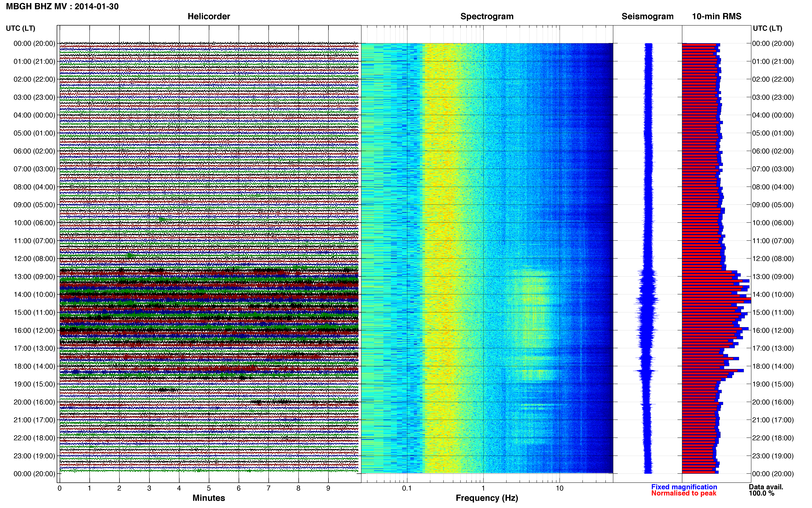This screenshot has width=812, height=508.
Task: Click the seismogram burst just after 18:00
Action: pyautogui.click(x=646, y=371)
